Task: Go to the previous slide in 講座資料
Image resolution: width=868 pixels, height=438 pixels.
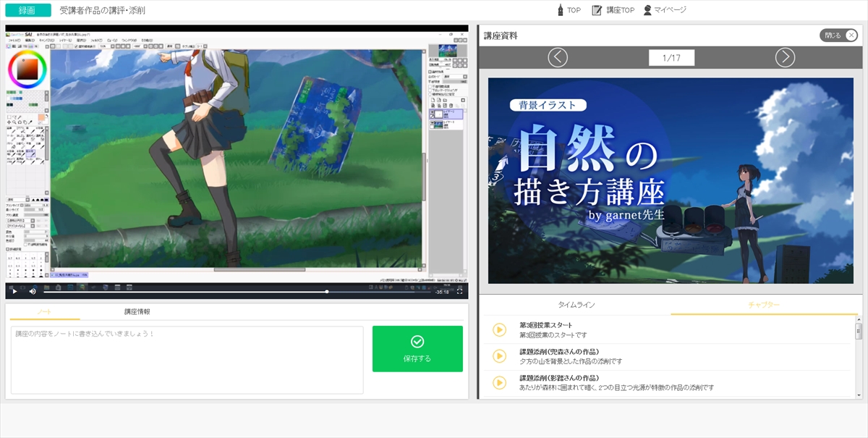Action: (x=558, y=57)
